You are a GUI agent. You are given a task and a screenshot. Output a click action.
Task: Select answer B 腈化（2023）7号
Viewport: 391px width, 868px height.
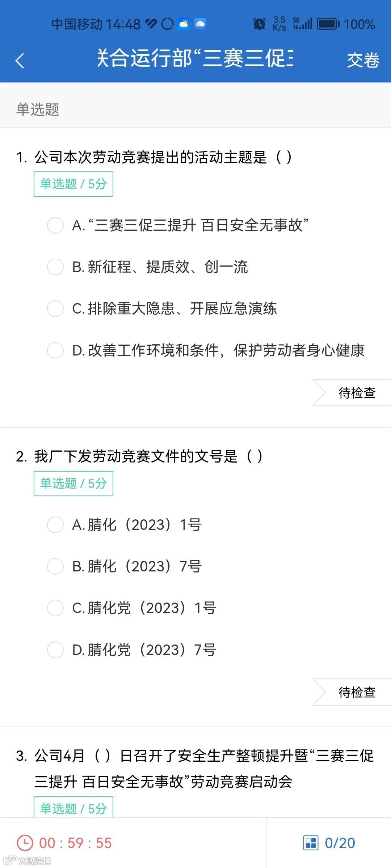pyautogui.click(x=125, y=566)
